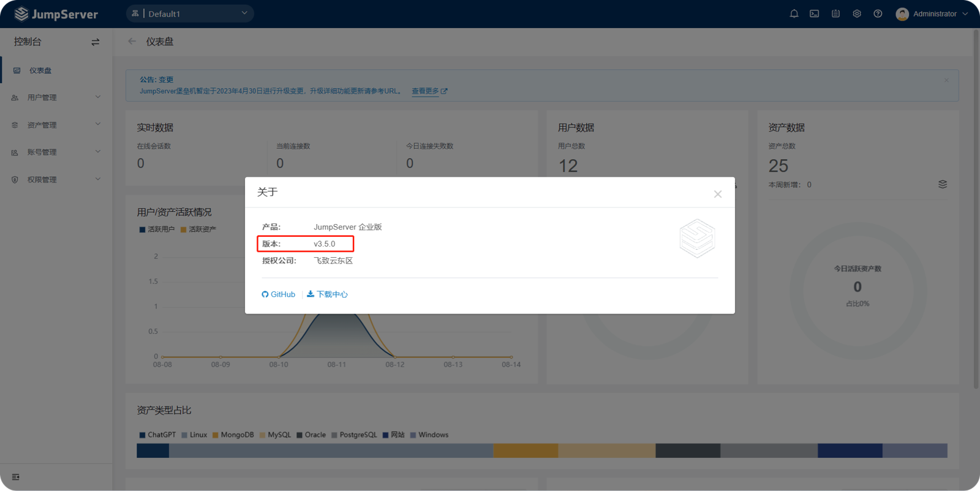The image size is (980, 491).
Task: Expand the 用户管理 sidebar menu
Action: click(56, 97)
